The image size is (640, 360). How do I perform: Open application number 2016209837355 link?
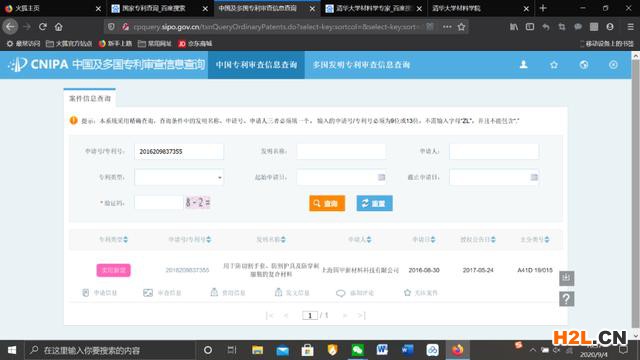coord(187,270)
